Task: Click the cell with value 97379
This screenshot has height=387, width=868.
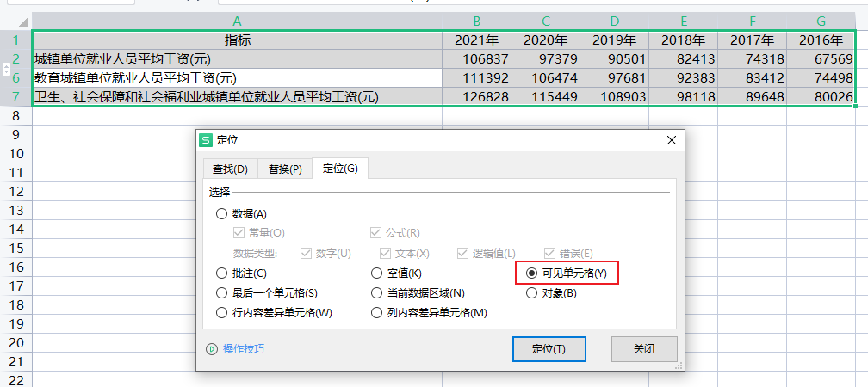Action: pyautogui.click(x=545, y=58)
